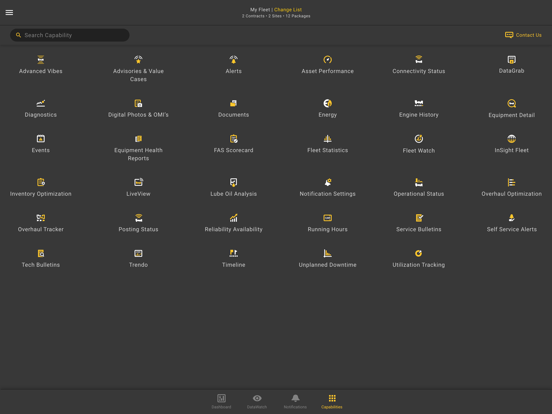
Task: Select the Capabilities tab
Action: 332,401
